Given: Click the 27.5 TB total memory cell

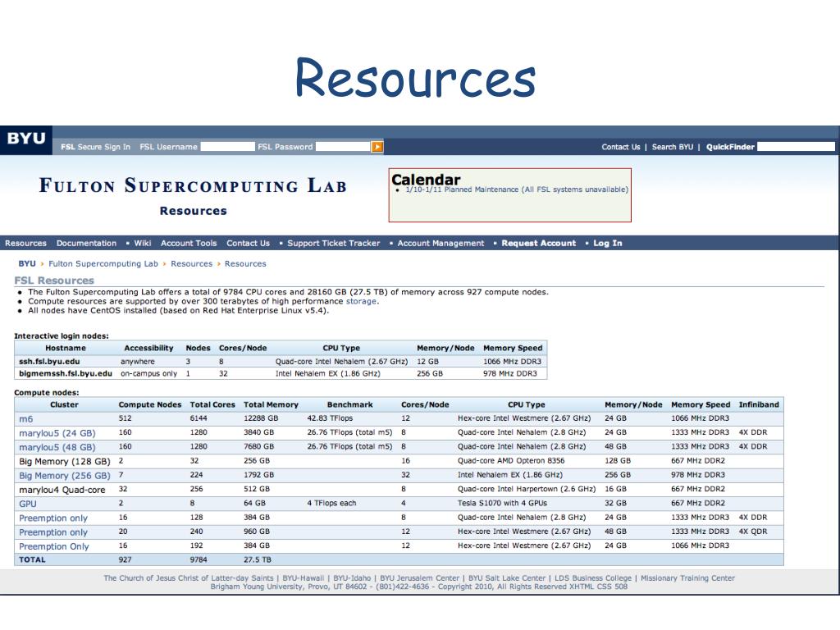Looking at the screenshot, I should click(x=258, y=559).
